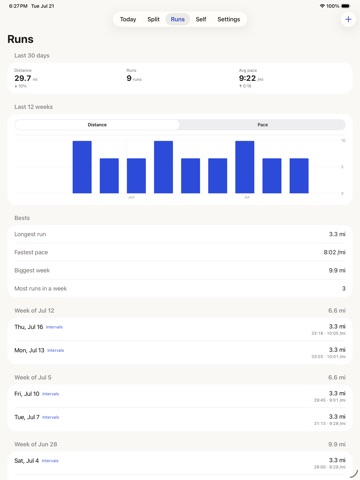
Task: Click the 9.9 mi total for Week of Jun 28
Action: [x=337, y=444]
